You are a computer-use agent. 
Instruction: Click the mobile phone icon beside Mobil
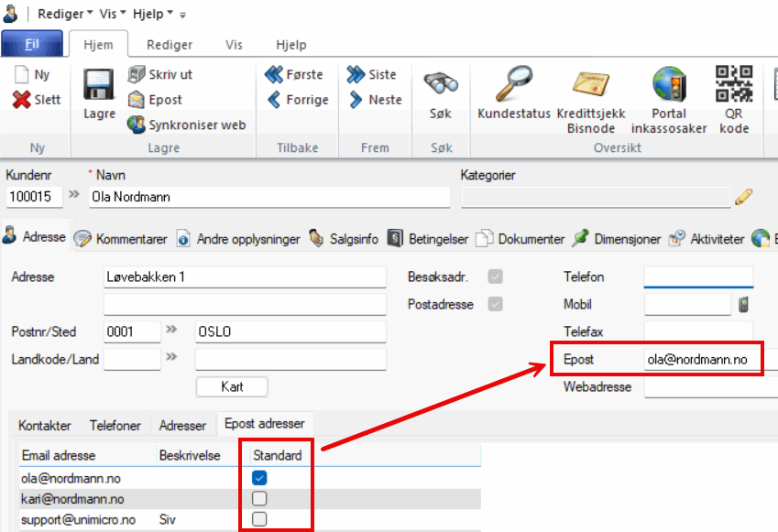(744, 305)
